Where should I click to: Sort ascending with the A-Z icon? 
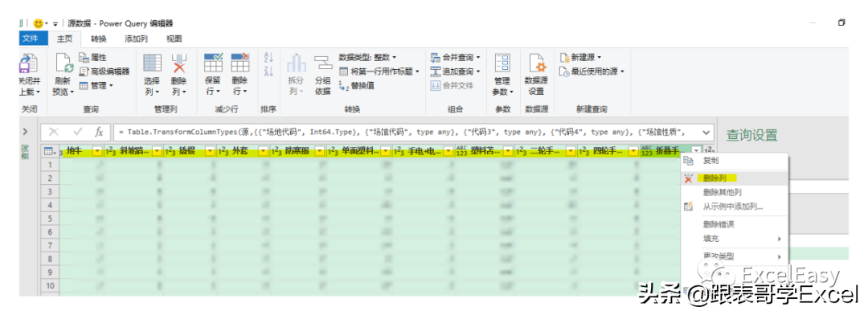[x=269, y=58]
